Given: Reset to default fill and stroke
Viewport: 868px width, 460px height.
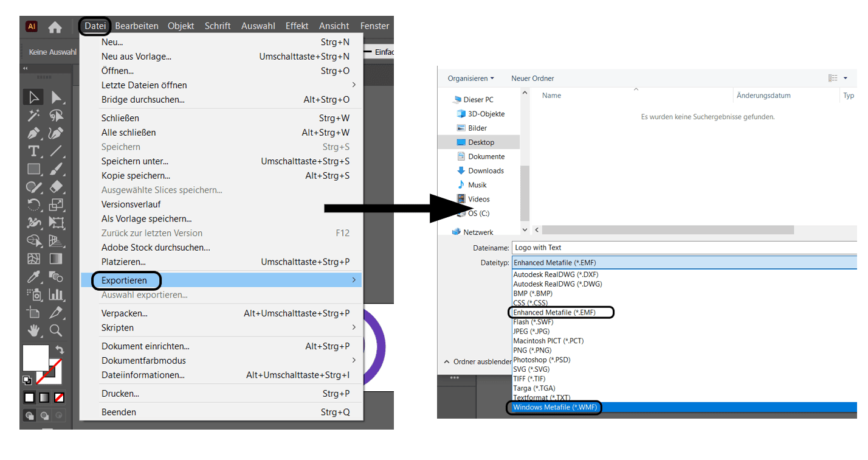Looking at the screenshot, I should tap(27, 380).
